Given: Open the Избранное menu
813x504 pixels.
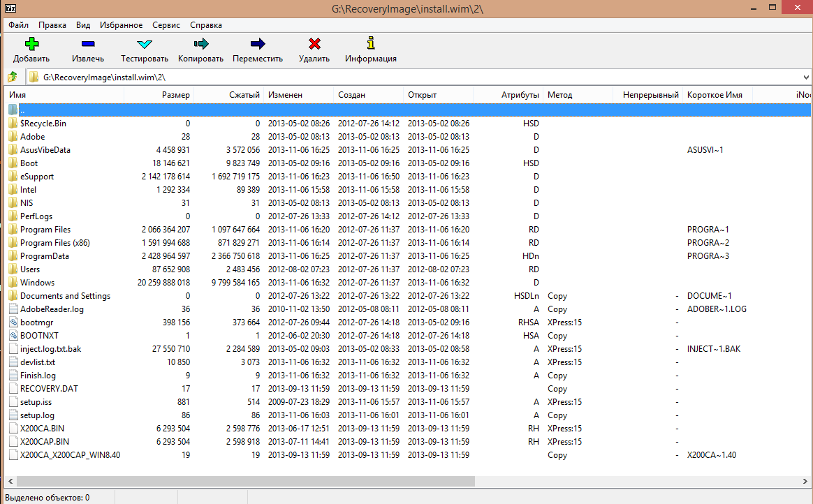Looking at the screenshot, I should (121, 25).
